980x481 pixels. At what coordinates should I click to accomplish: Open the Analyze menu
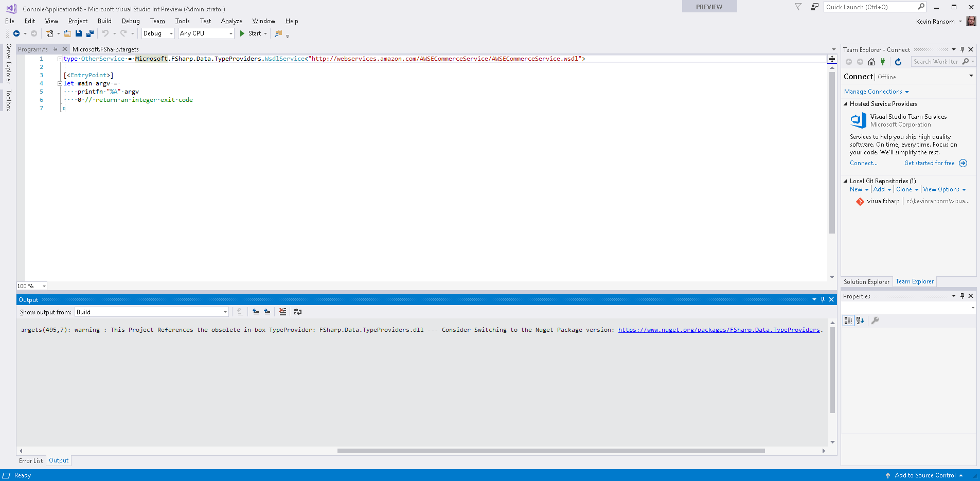[x=231, y=21]
